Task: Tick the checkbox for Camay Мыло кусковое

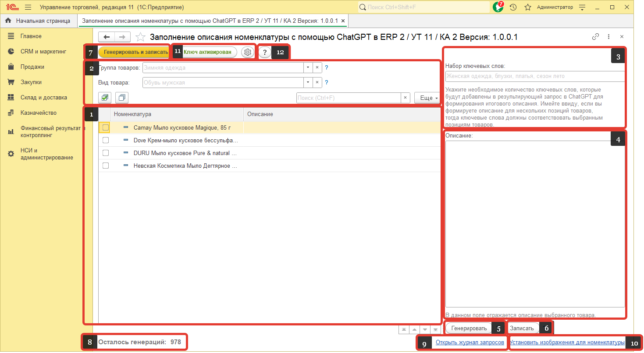Action: [x=105, y=127]
